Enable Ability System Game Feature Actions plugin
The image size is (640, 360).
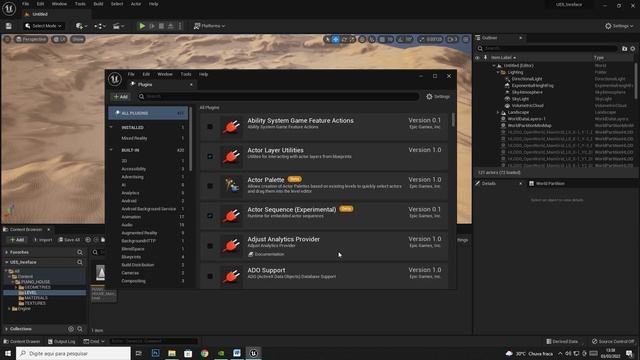point(210,127)
